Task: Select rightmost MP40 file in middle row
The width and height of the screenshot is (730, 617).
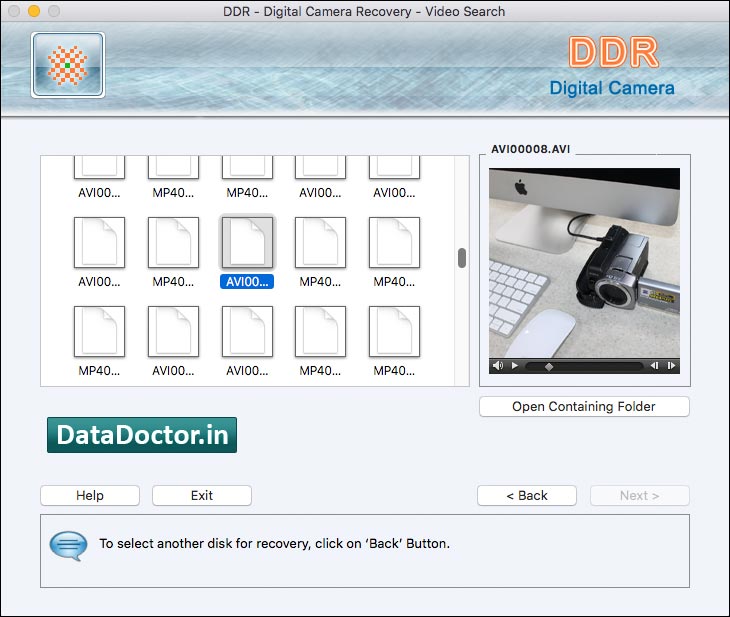Action: 394,243
